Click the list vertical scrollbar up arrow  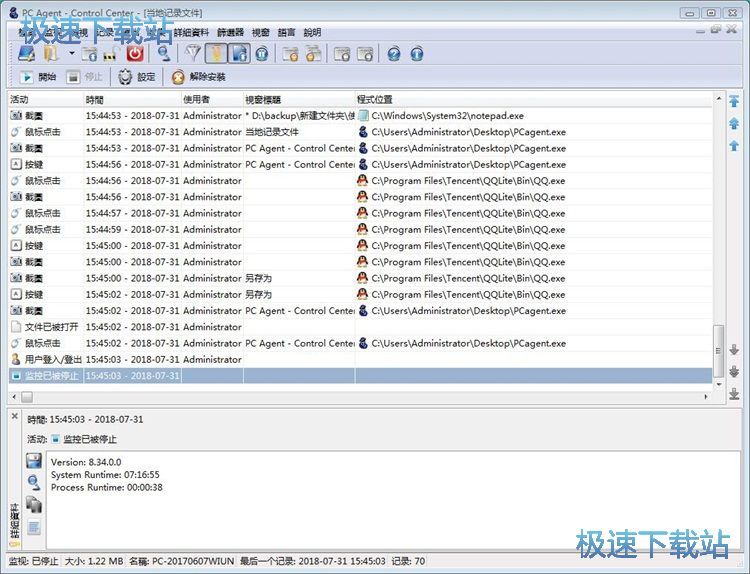[x=718, y=99]
